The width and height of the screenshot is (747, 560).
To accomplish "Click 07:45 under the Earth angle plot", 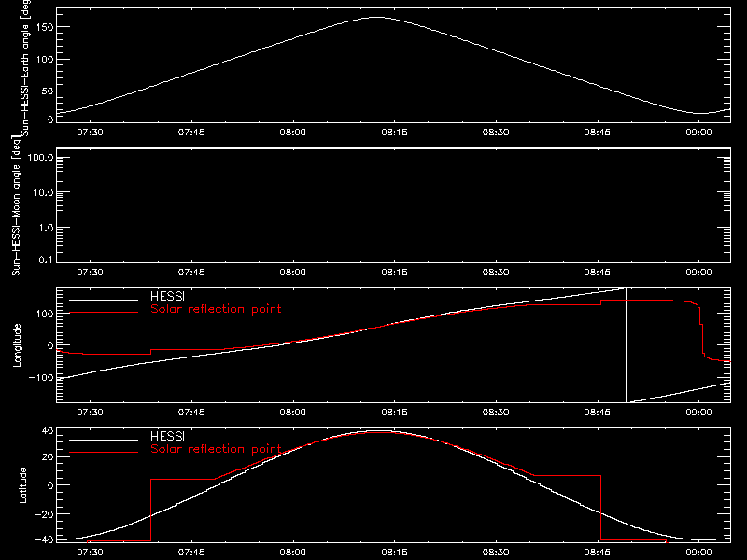I will tap(191, 132).
